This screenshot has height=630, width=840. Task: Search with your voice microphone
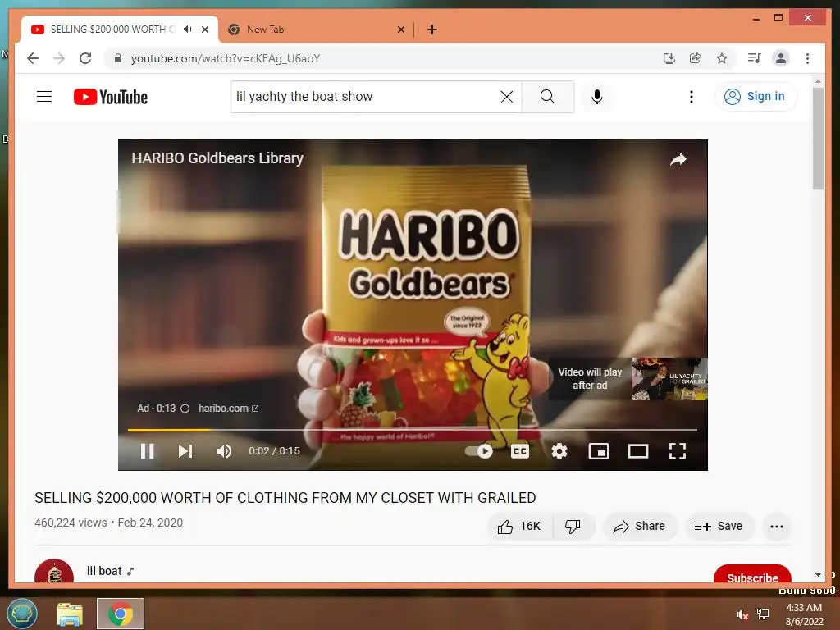[x=597, y=97]
